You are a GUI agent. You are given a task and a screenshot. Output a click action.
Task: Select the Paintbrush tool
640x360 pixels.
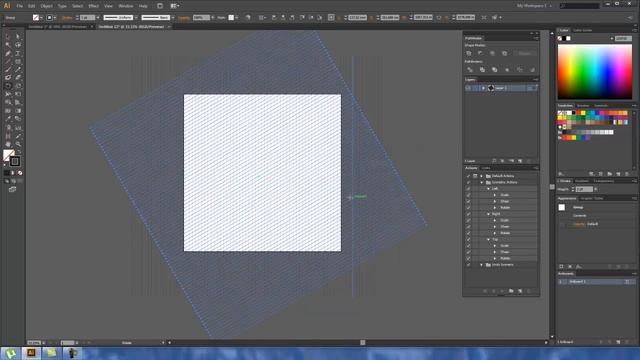click(8, 70)
